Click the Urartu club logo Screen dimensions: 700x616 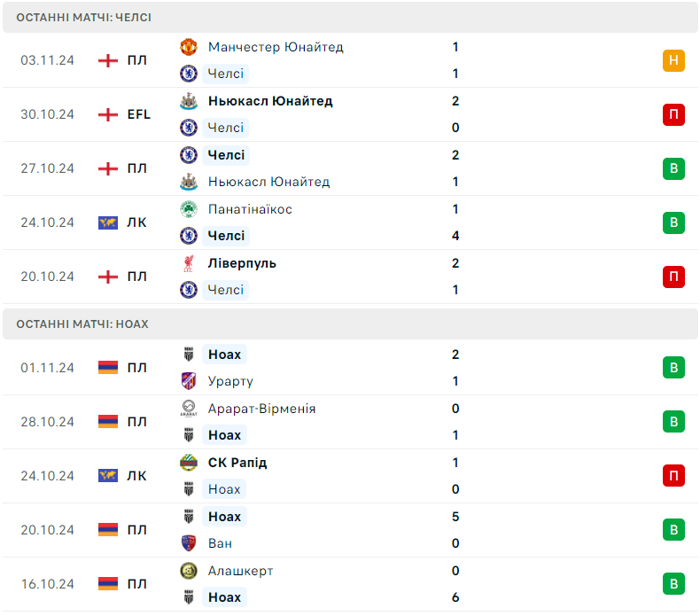click(188, 381)
